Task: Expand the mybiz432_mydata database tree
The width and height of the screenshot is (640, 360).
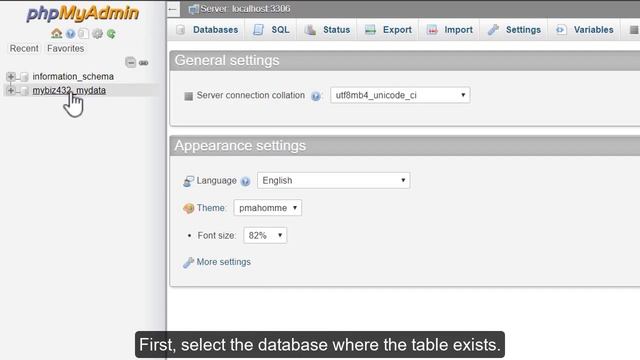Action: pos(11,90)
